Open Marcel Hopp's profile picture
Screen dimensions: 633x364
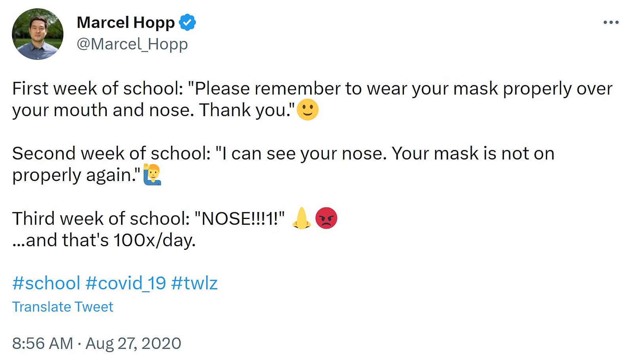click(38, 34)
